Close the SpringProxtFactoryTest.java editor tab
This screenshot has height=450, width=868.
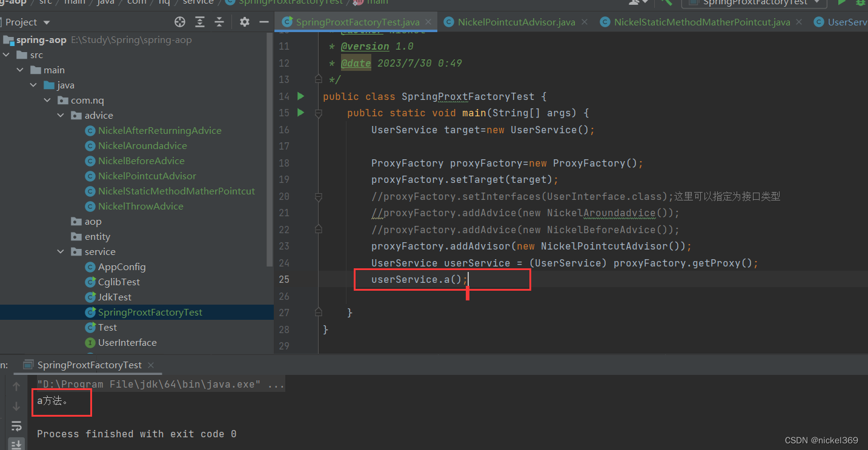(x=429, y=22)
